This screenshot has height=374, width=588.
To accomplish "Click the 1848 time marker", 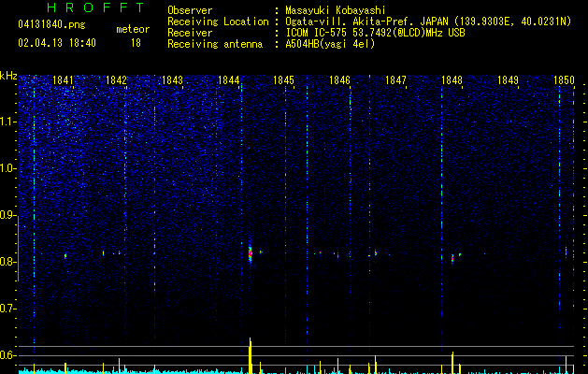I will click(x=452, y=80).
